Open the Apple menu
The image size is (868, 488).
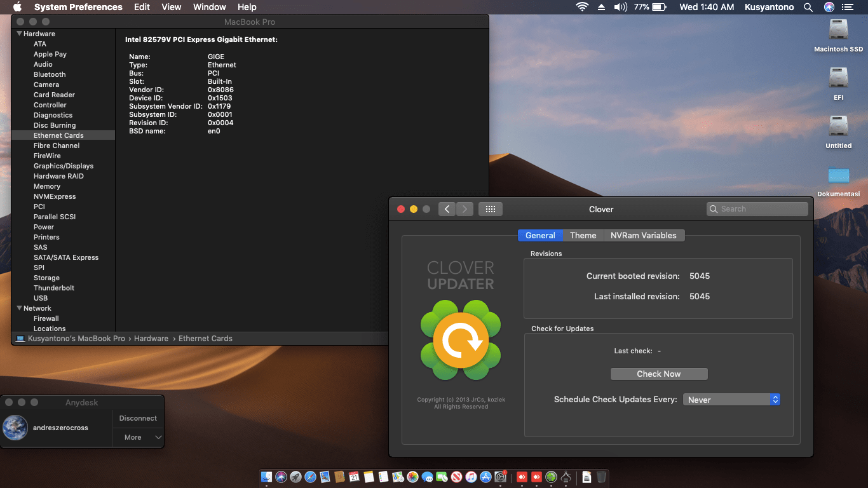tap(17, 7)
